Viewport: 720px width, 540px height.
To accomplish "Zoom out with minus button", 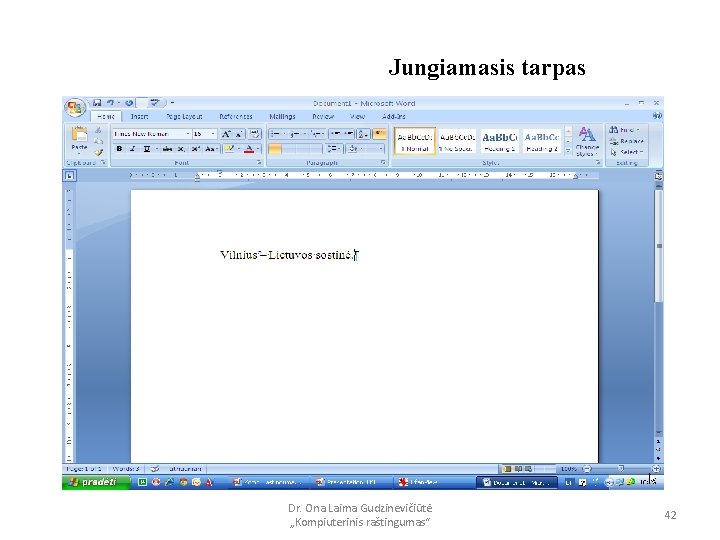I will pyautogui.click(x=586, y=469).
